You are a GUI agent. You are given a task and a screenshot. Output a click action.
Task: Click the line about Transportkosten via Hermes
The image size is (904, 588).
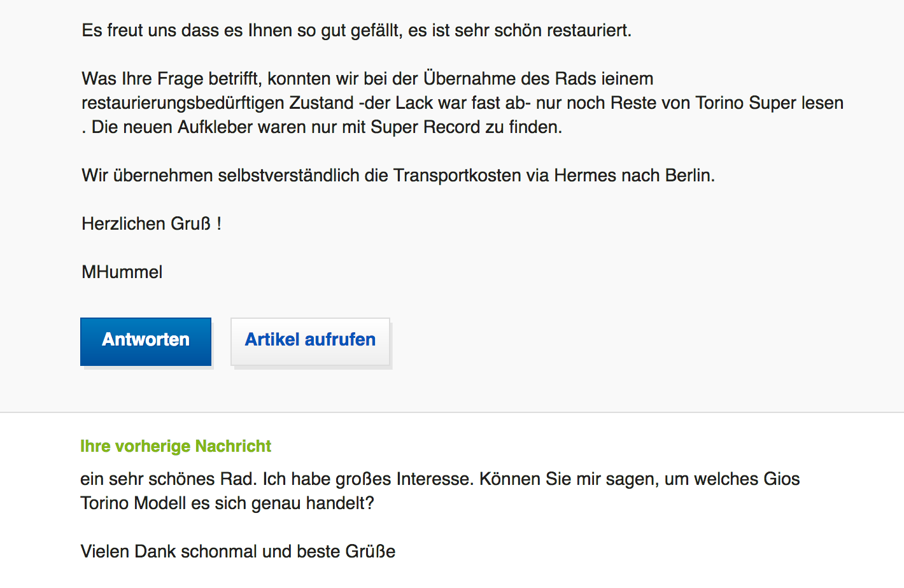[399, 176]
